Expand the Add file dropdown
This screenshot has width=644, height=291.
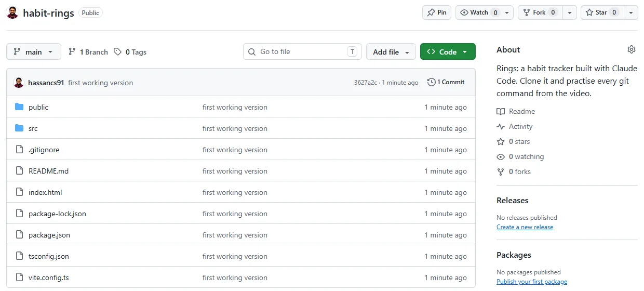tap(391, 51)
